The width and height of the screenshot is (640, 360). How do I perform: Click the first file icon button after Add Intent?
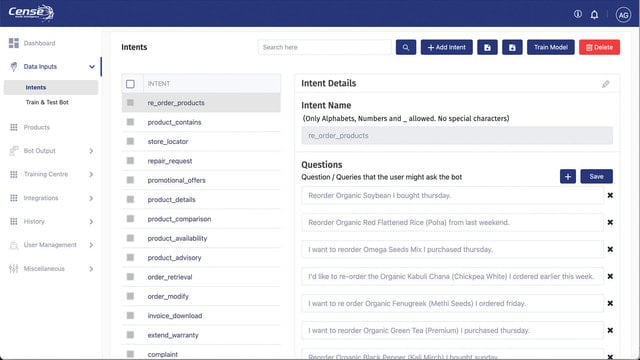point(487,47)
